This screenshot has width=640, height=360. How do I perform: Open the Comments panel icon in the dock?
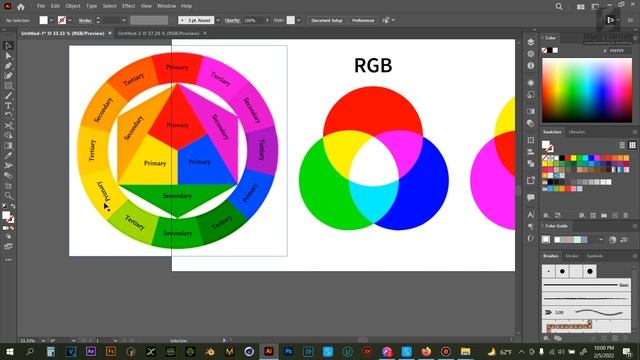531,198
